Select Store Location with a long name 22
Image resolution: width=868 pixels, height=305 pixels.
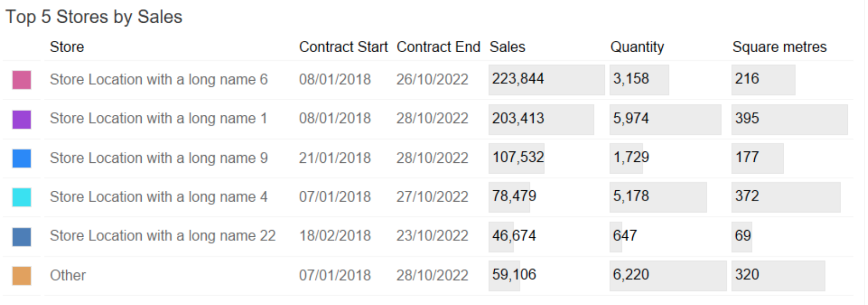163,236
